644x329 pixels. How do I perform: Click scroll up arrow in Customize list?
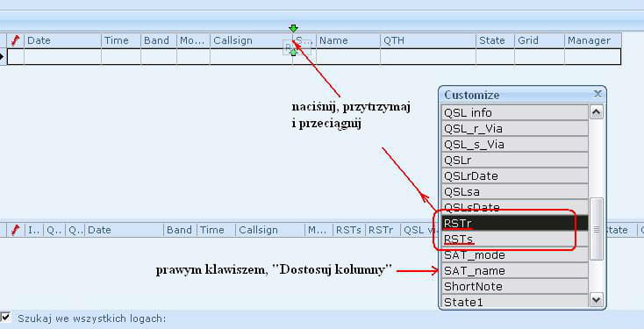tap(597, 112)
